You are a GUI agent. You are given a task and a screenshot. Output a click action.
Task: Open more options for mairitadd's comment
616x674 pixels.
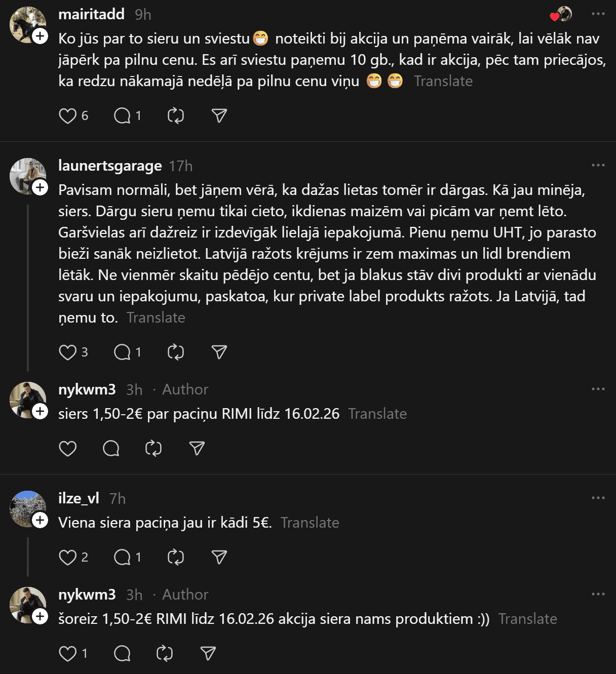click(x=598, y=14)
